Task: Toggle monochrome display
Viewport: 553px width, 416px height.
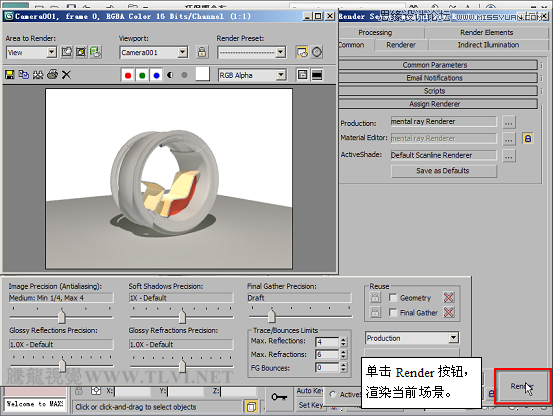Action: [x=184, y=75]
